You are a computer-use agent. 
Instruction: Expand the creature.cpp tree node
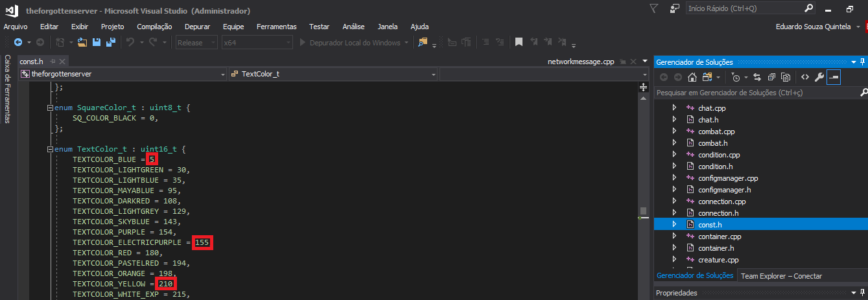(674, 260)
